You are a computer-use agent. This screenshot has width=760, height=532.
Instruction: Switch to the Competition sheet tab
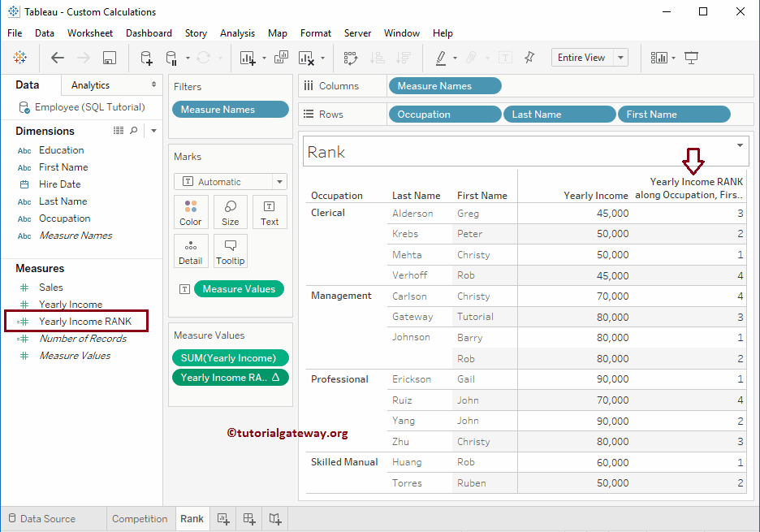pos(140,519)
